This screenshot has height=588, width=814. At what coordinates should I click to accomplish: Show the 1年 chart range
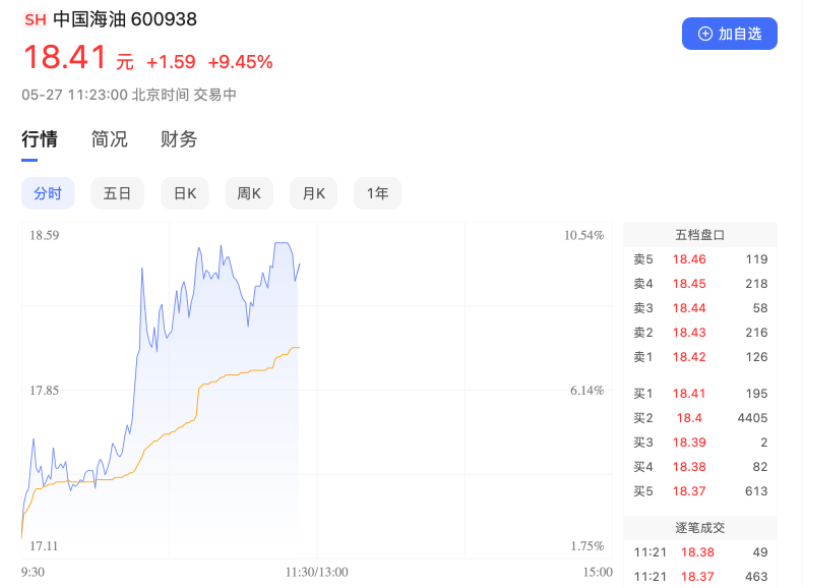coord(377,194)
